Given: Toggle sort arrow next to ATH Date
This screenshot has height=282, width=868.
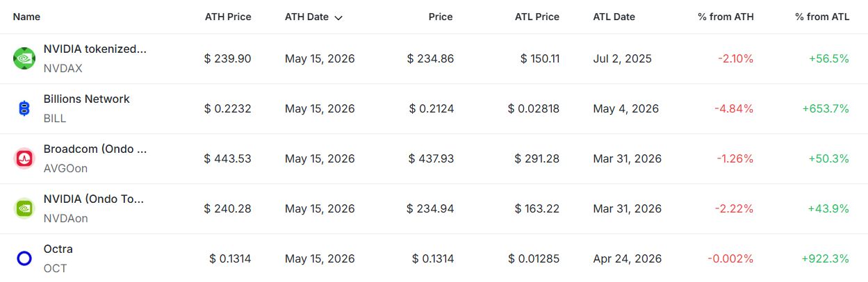Looking at the screenshot, I should pos(338,17).
